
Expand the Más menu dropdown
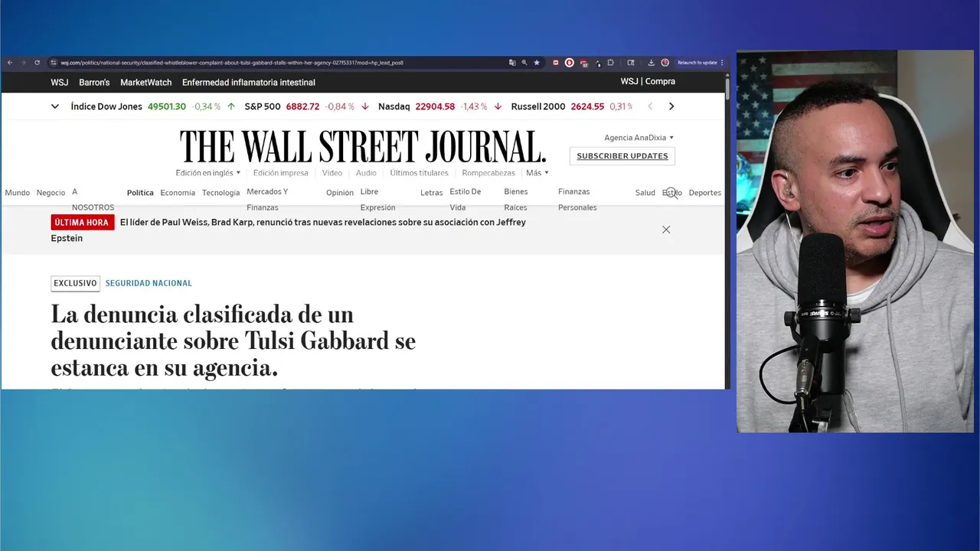537,173
